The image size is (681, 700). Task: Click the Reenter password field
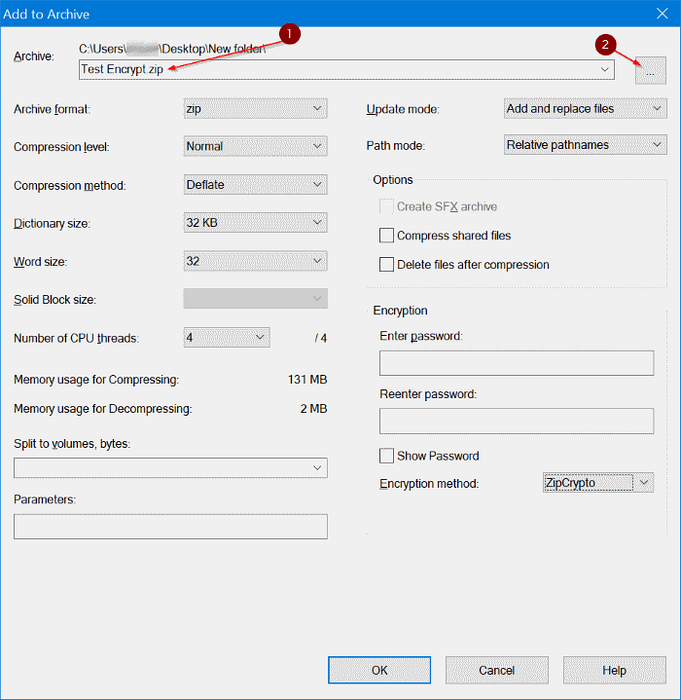click(x=516, y=420)
